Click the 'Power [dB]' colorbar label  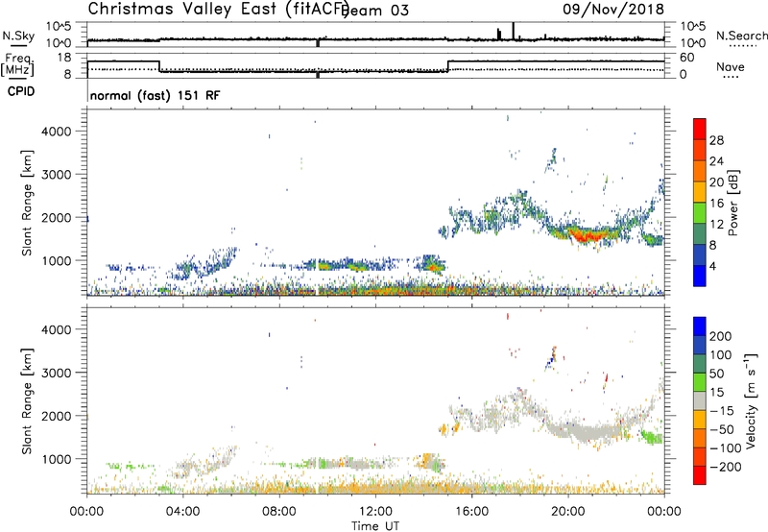732,203
